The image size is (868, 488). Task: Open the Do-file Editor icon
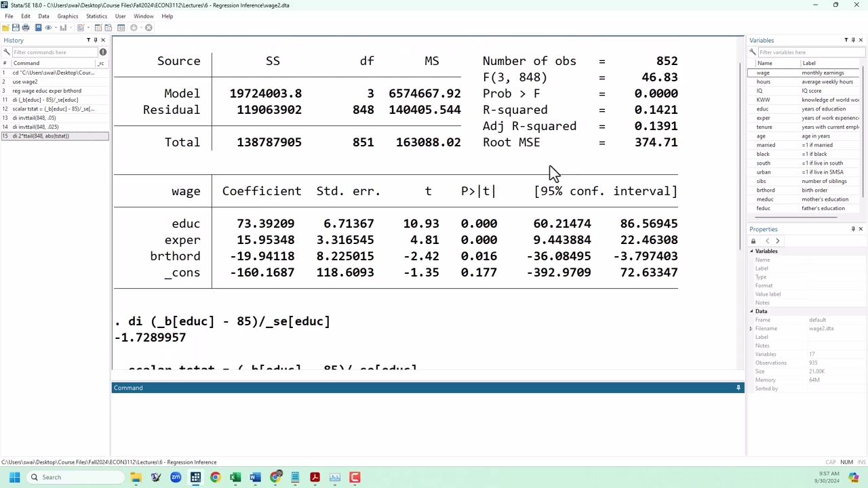pos(81,28)
